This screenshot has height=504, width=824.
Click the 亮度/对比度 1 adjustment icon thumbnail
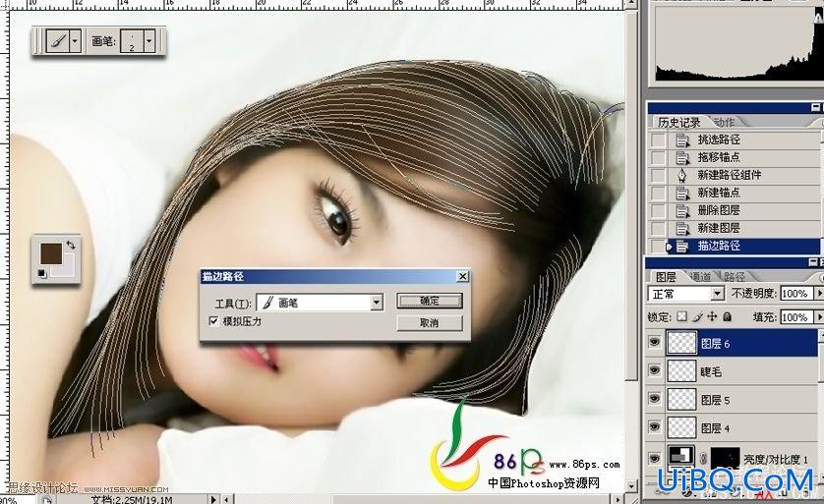pyautogui.click(x=681, y=457)
